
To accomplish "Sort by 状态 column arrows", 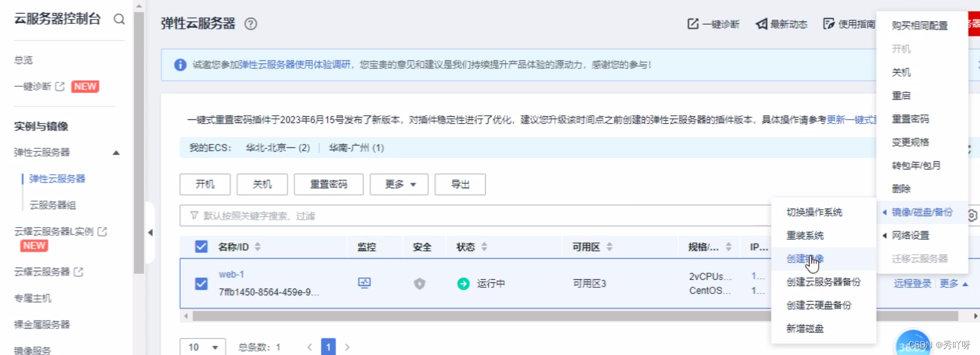I will click(484, 247).
